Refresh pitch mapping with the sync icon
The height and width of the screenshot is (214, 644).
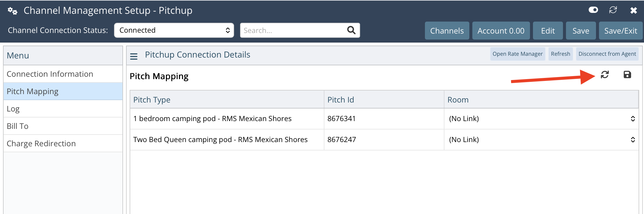pos(605,75)
